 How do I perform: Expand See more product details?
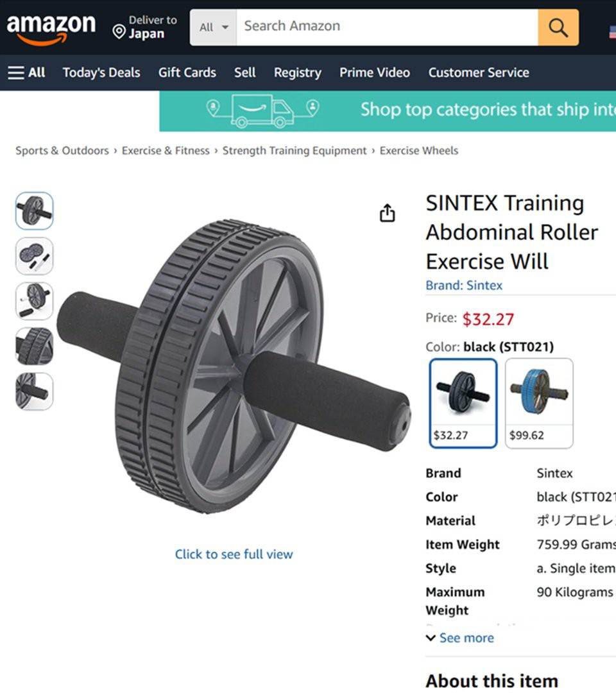pyautogui.click(x=460, y=638)
